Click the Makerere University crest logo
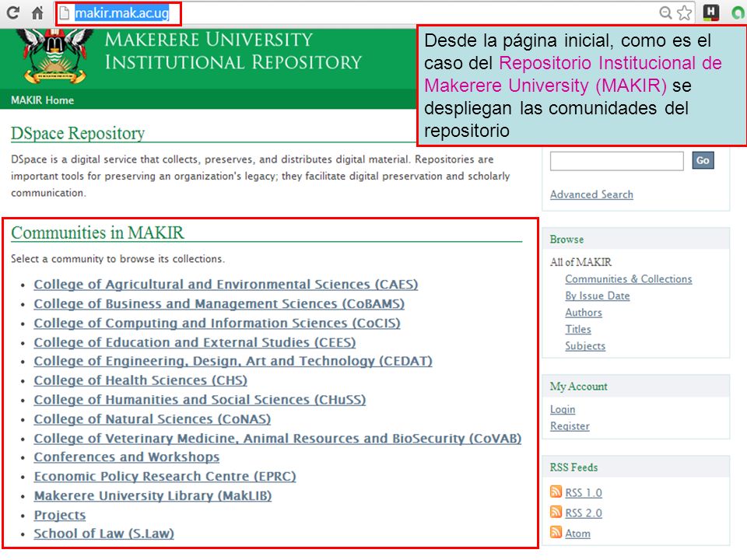The width and height of the screenshot is (747, 560). coord(55,56)
